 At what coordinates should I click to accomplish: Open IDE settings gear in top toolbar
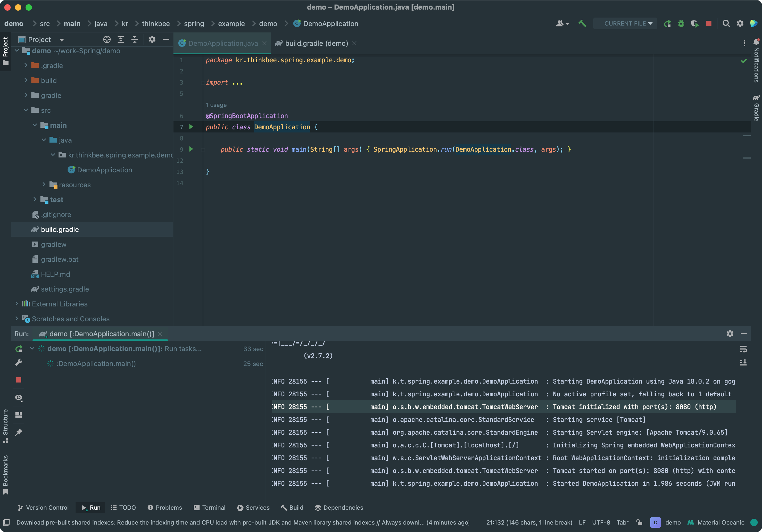(740, 24)
